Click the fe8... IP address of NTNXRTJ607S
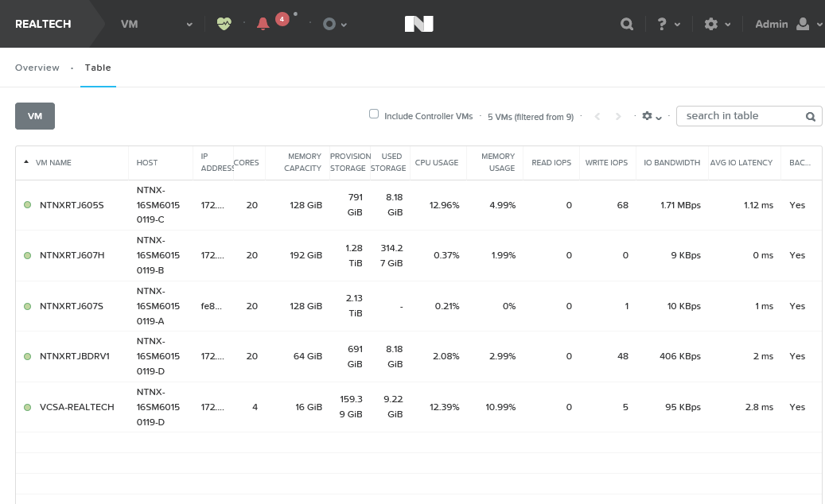 212,306
